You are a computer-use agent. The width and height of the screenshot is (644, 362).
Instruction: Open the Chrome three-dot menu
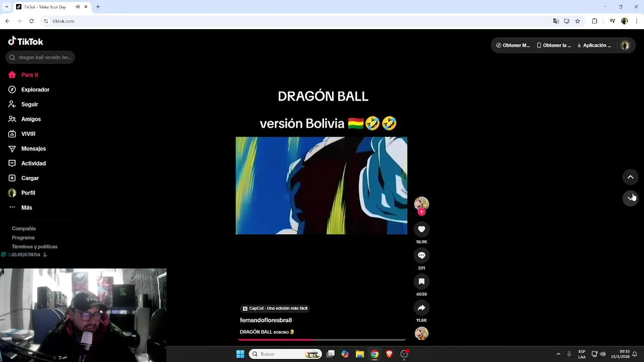pos(636,21)
